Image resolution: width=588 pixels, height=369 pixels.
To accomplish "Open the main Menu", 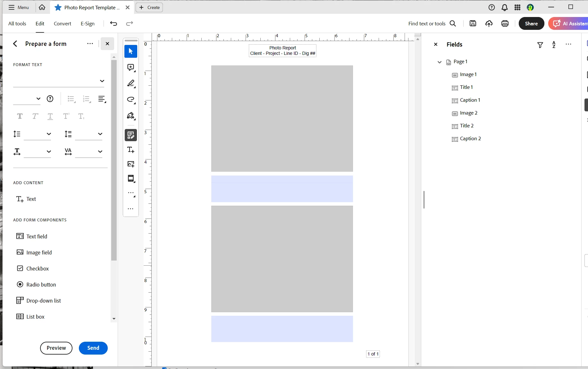I will [19, 7].
